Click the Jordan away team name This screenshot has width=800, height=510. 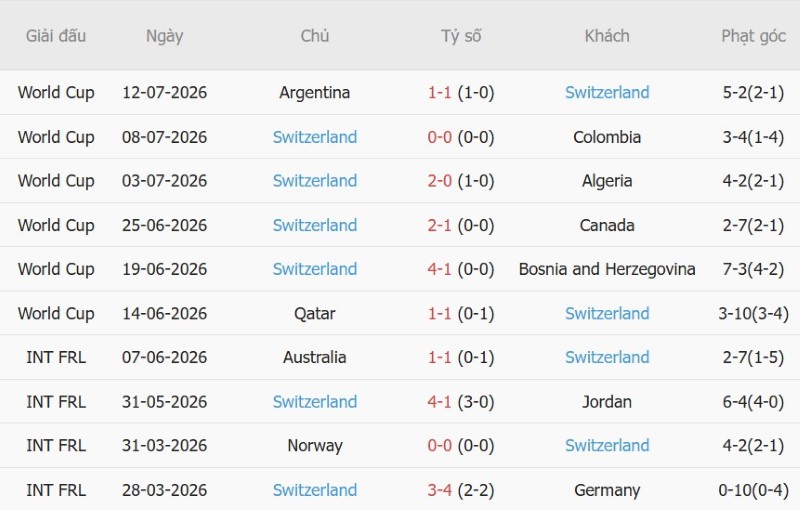[x=607, y=402]
